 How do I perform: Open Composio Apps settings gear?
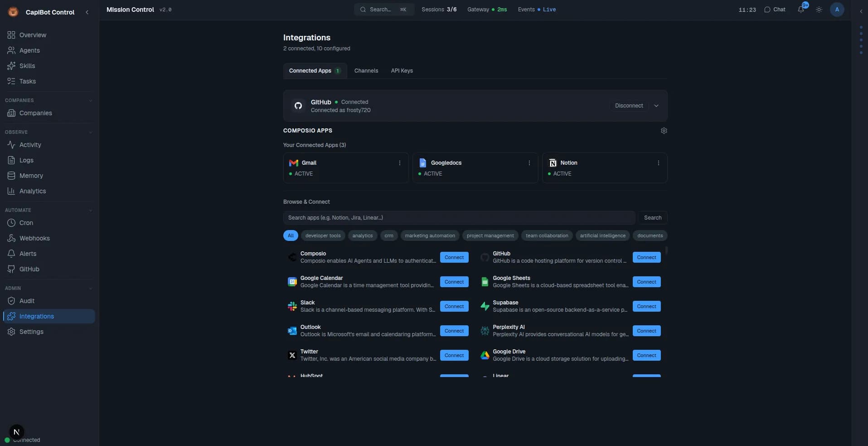point(664,131)
